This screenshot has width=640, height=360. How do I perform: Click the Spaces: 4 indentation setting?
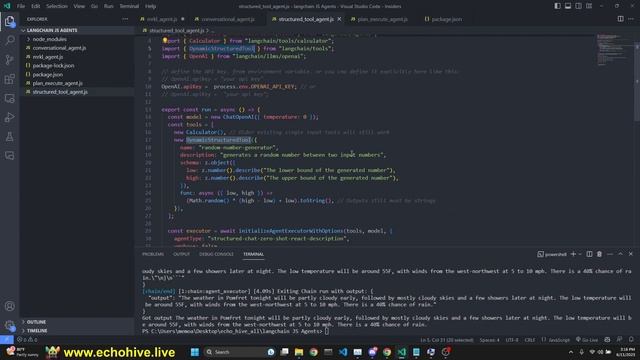pos(489,340)
